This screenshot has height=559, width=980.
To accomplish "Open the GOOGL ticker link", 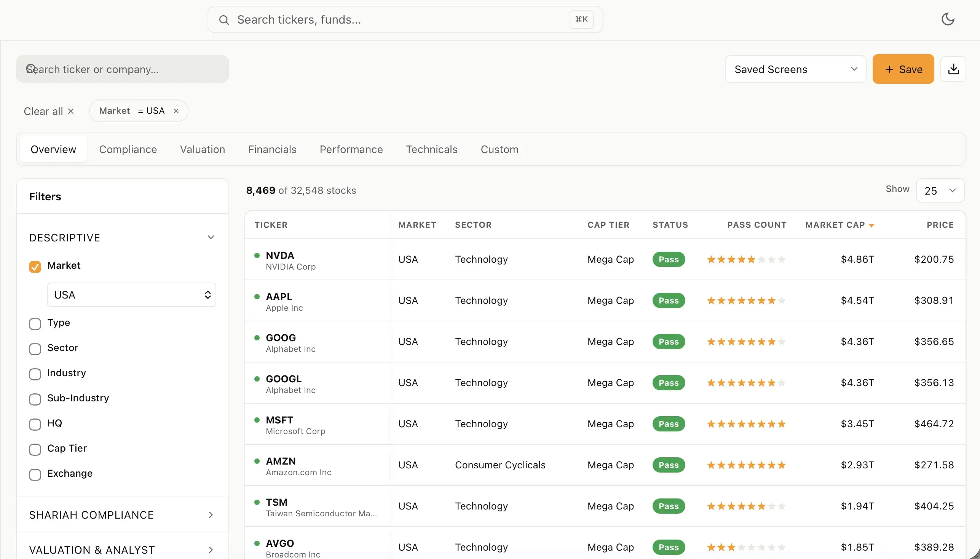I will pos(284,379).
